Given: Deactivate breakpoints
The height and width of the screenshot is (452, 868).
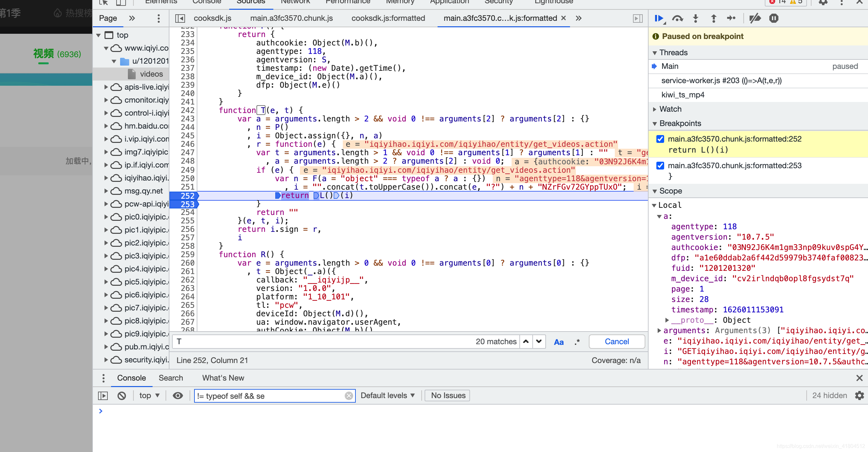Looking at the screenshot, I should pos(755,18).
